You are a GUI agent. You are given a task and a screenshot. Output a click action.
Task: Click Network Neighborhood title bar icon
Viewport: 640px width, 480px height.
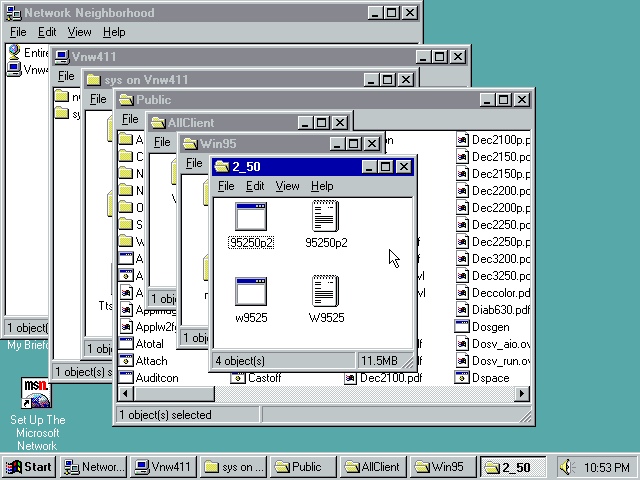click(x=14, y=13)
